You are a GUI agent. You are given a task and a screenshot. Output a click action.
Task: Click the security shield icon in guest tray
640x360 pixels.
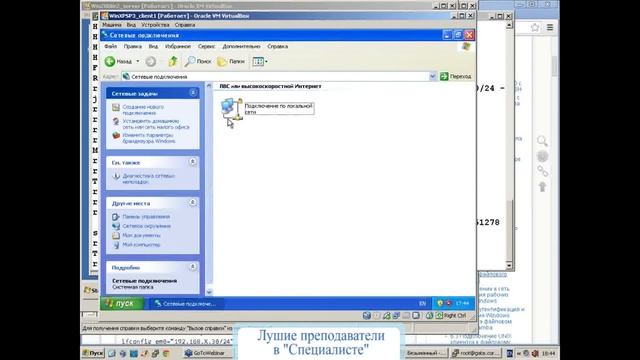tap(440, 303)
